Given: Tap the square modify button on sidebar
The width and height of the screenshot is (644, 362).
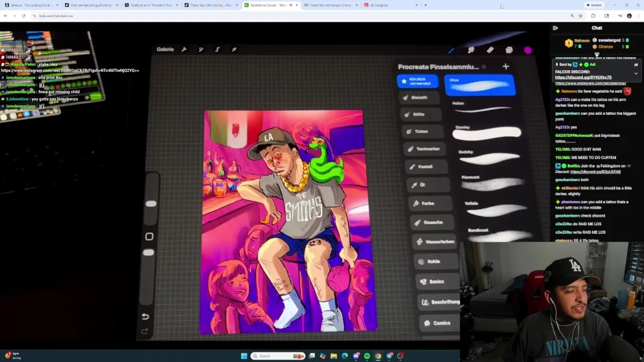Looking at the screenshot, I should point(149,236).
